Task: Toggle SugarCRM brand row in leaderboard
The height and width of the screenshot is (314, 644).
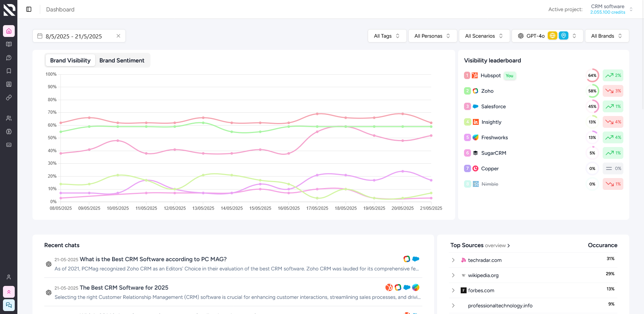Action: (543, 153)
